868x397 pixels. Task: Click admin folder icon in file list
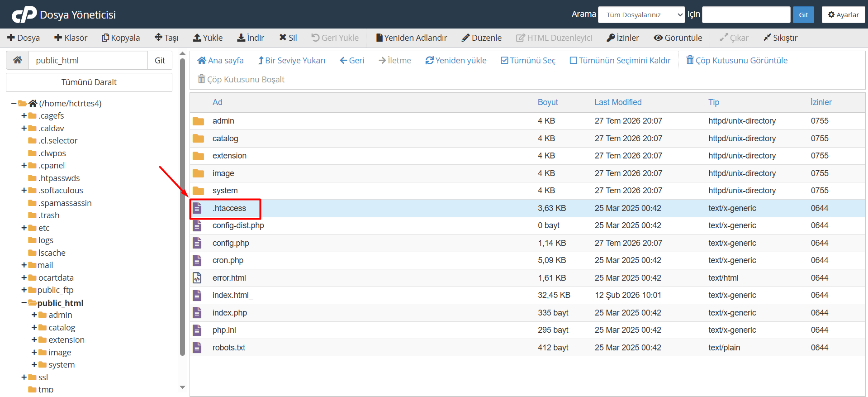pyautogui.click(x=198, y=121)
